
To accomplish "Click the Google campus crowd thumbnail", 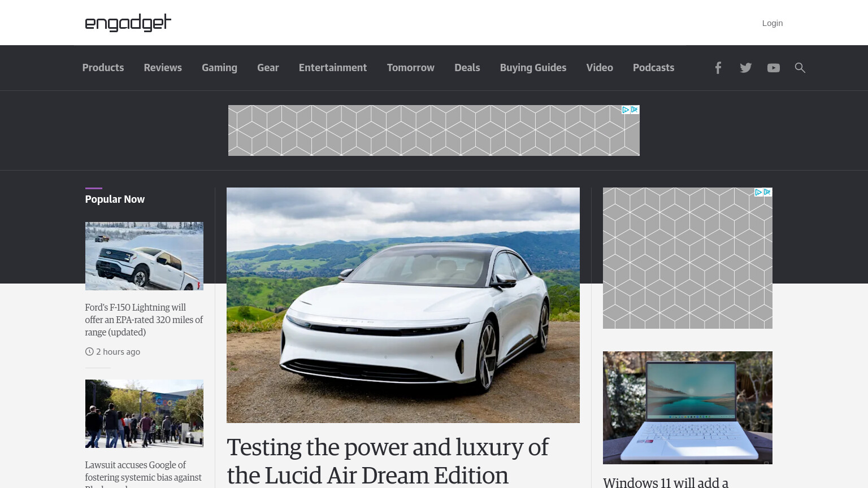I will 144,413.
